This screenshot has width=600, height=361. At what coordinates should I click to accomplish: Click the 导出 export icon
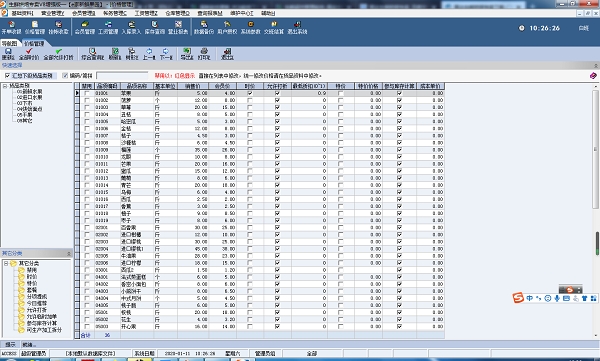187,54
